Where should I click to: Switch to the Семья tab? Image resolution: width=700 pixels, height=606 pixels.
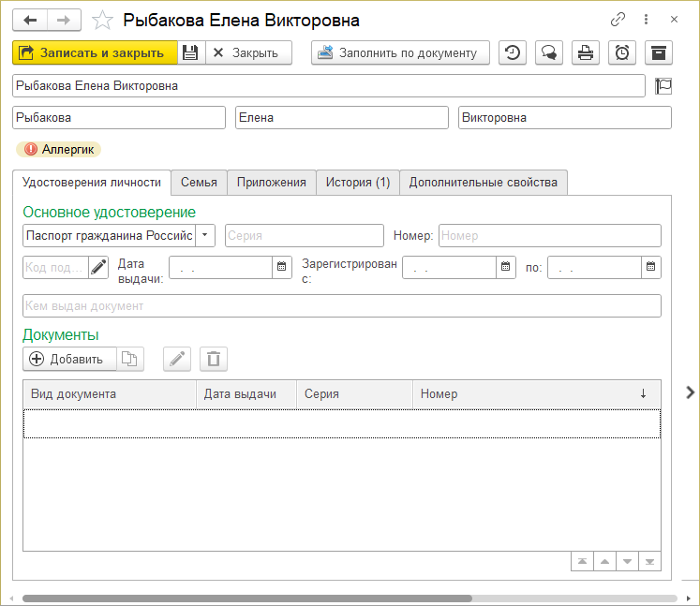click(199, 182)
